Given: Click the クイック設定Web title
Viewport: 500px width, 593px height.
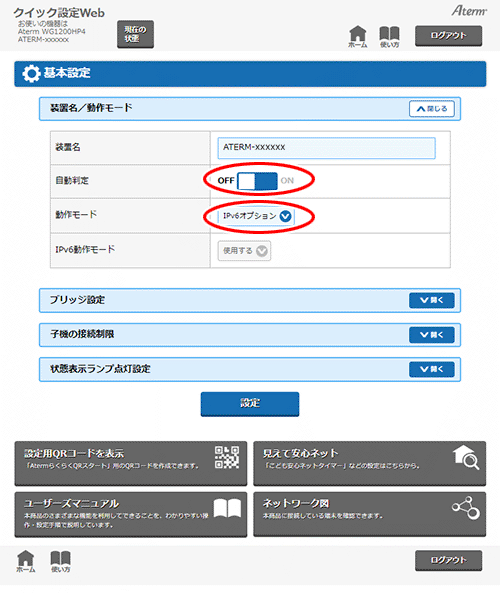Looking at the screenshot, I should [59, 13].
